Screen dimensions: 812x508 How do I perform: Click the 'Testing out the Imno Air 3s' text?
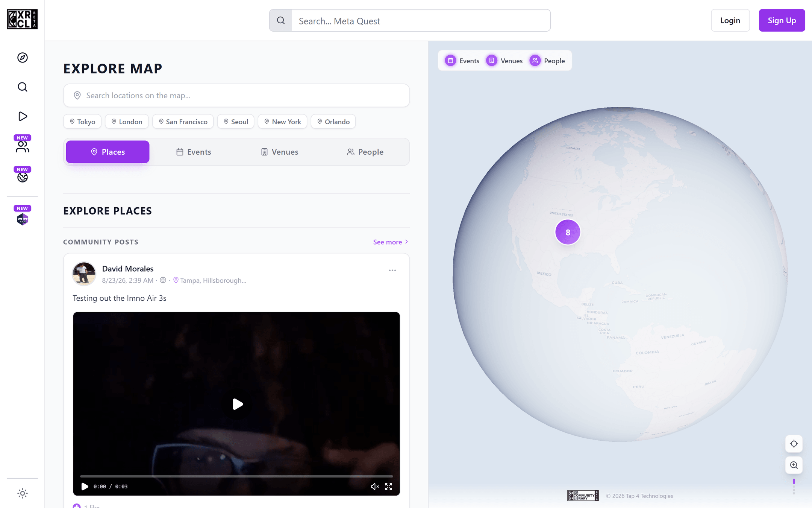tap(120, 298)
